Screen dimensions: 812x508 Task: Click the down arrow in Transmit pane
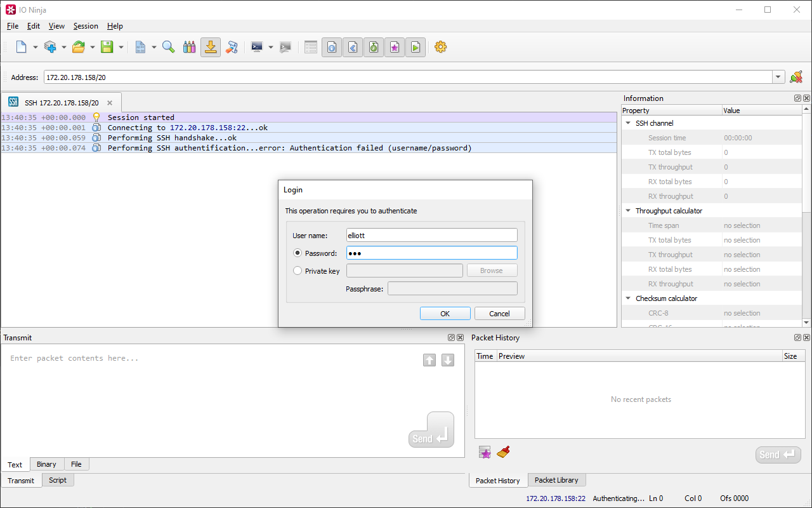tap(448, 360)
